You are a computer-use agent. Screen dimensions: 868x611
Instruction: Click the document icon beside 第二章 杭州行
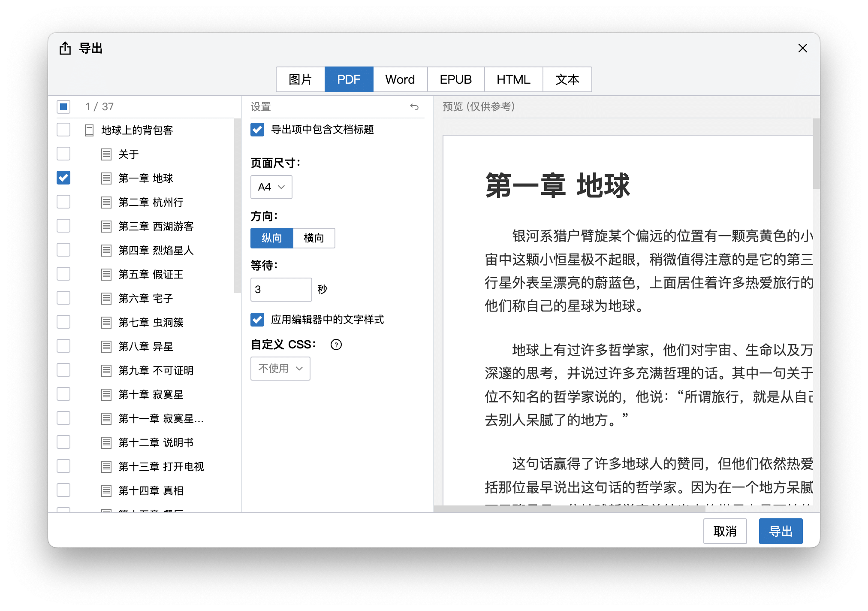tap(106, 202)
